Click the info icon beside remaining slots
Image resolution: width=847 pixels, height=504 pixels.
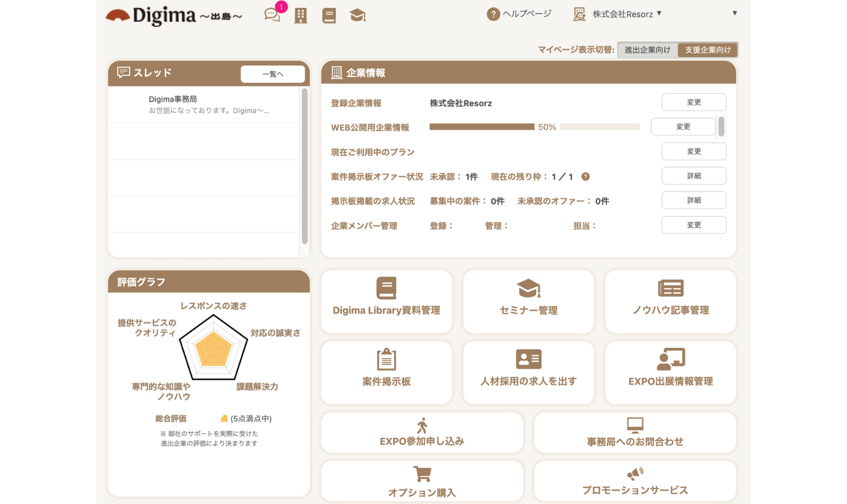[x=585, y=176]
